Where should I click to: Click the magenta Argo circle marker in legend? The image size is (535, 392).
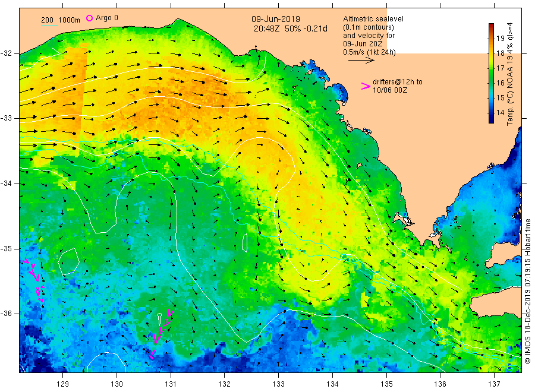click(x=89, y=18)
